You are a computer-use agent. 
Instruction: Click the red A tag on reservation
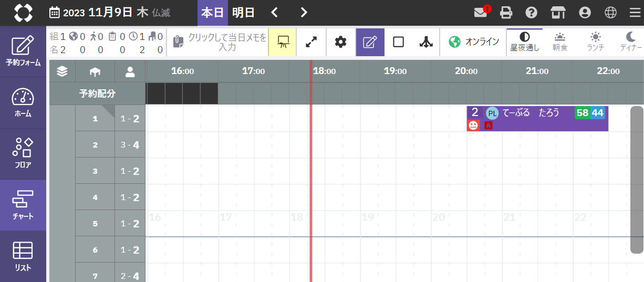[489, 126]
